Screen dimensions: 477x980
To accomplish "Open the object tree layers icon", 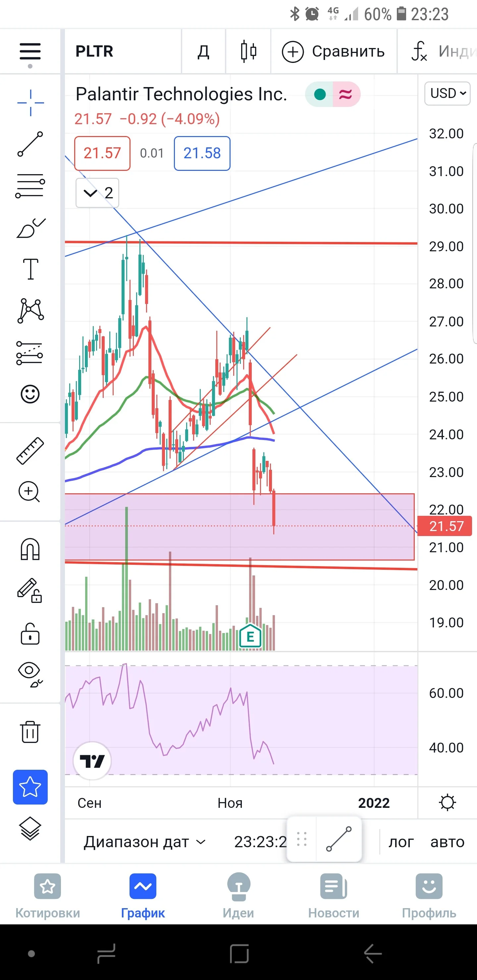I will point(30,829).
